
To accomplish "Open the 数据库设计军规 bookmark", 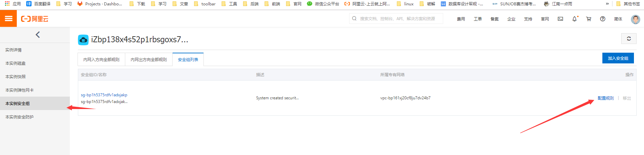I will click(x=462, y=4).
